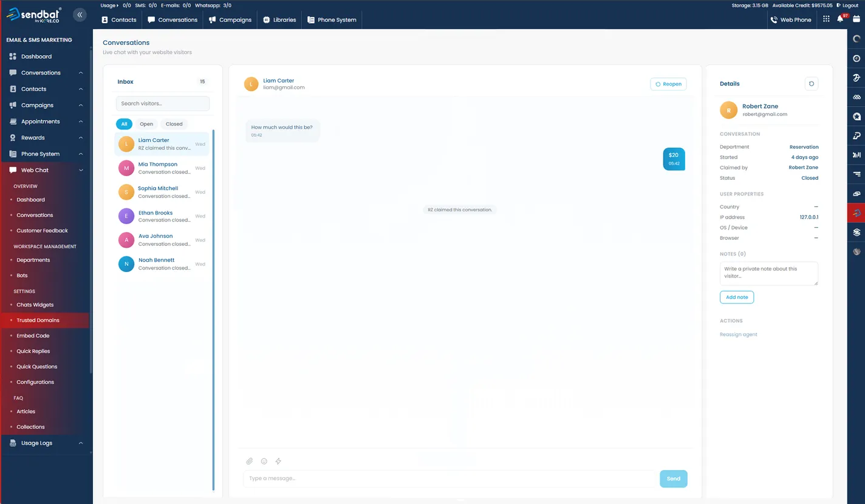The width and height of the screenshot is (865, 504).
Task: Expand the Rewards sidebar menu chevron
Action: tap(81, 138)
